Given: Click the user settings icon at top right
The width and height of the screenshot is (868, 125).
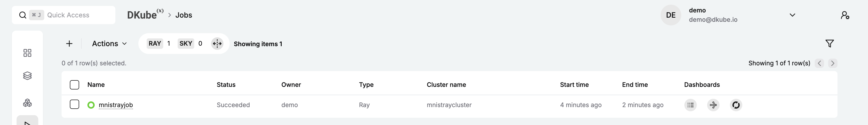Looking at the screenshot, I should click(845, 15).
